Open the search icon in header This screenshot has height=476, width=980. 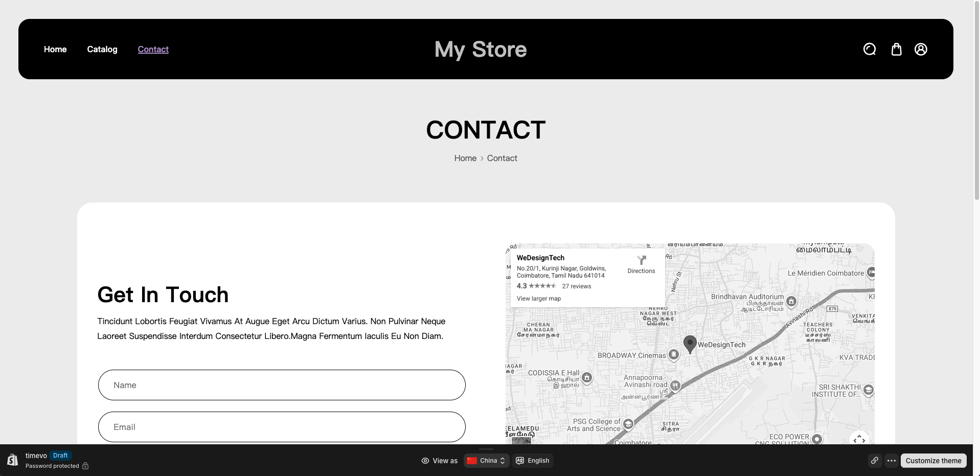tap(869, 49)
